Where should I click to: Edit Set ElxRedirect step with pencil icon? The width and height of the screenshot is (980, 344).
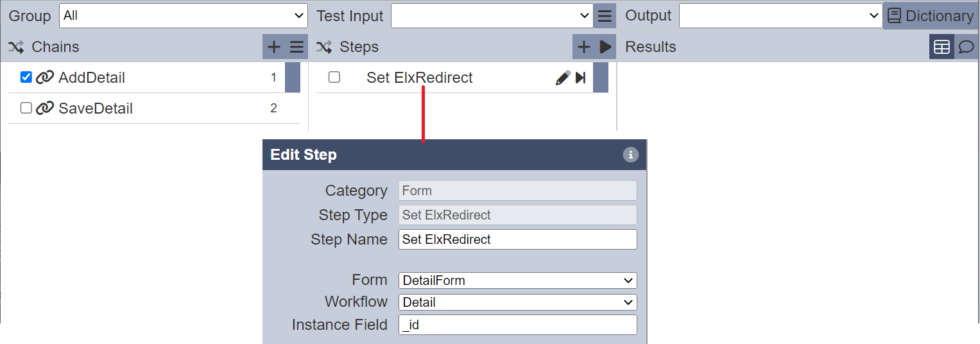[563, 78]
